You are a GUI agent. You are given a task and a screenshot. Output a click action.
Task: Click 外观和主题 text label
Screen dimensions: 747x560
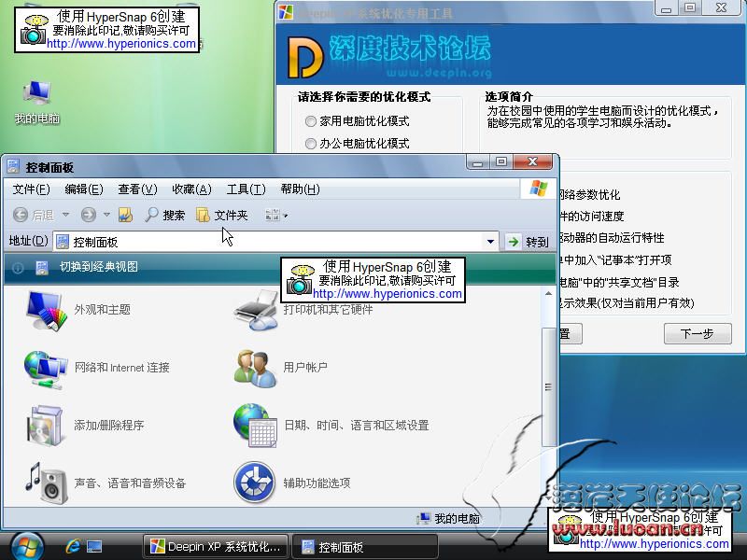pyautogui.click(x=103, y=310)
